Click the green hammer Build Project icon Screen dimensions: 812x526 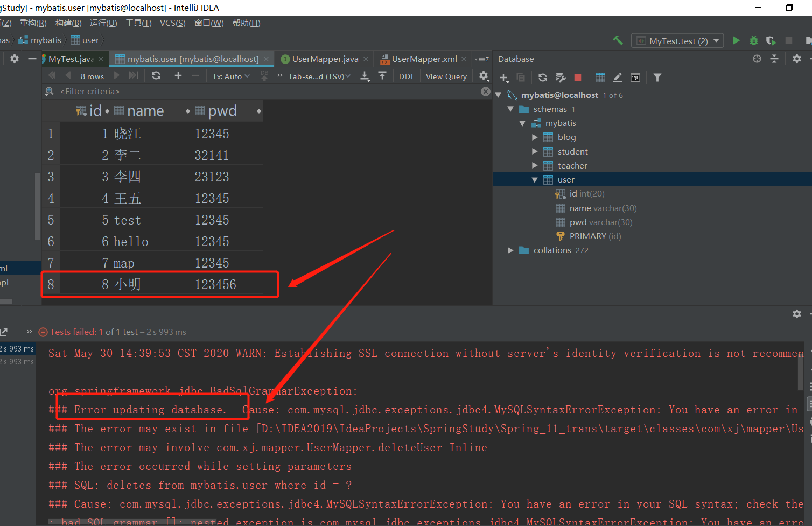pos(618,40)
